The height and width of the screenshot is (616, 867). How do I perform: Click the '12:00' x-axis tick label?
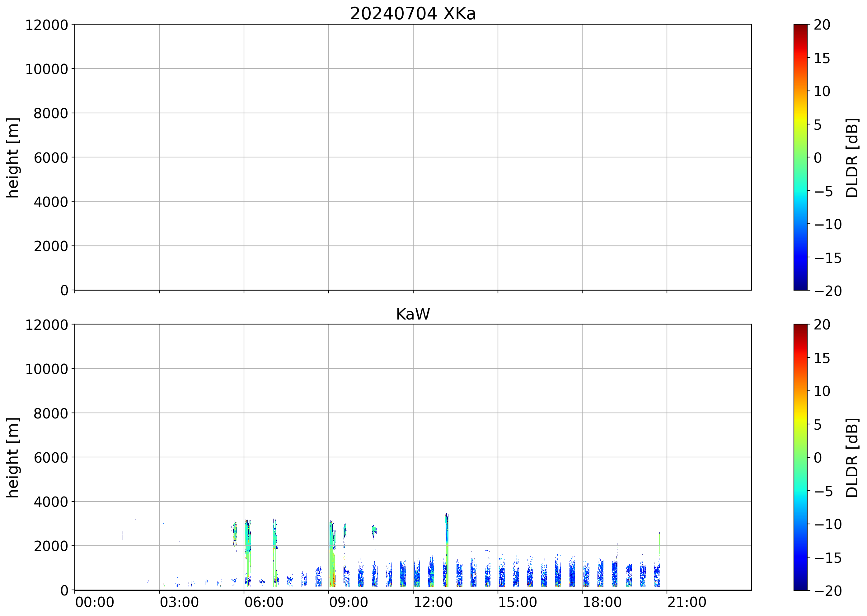(433, 602)
